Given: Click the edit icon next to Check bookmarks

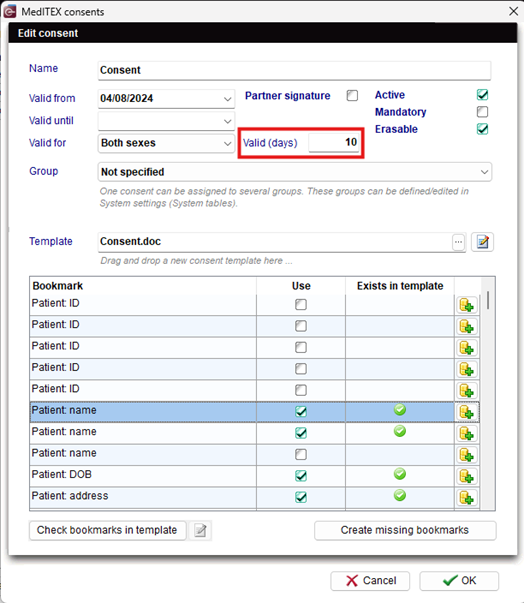Looking at the screenshot, I should click(200, 531).
